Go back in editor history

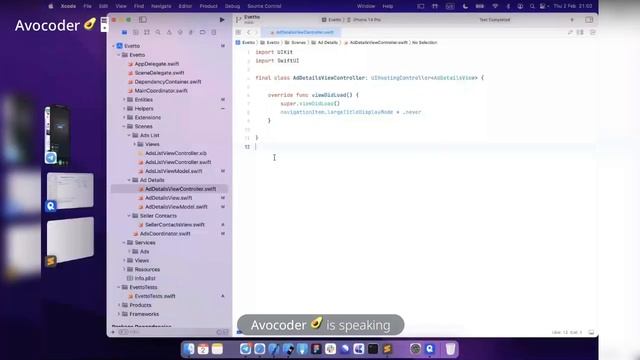(x=249, y=32)
